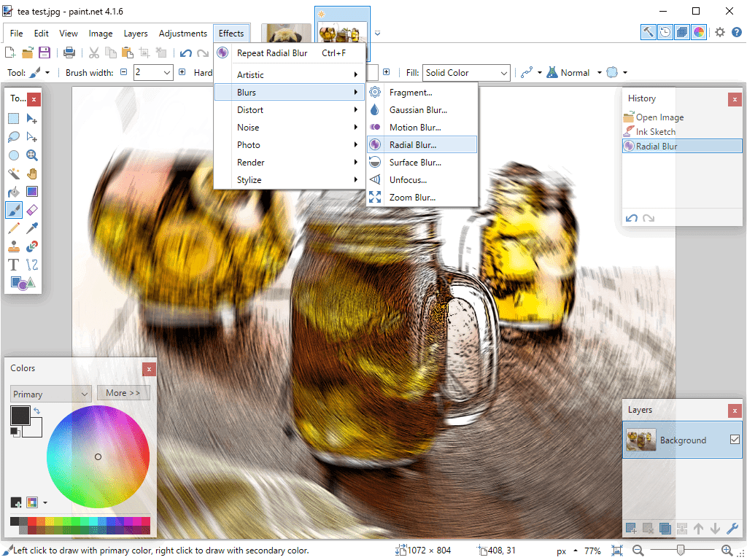
Task: Select the Recolor tool
Action: point(32,246)
